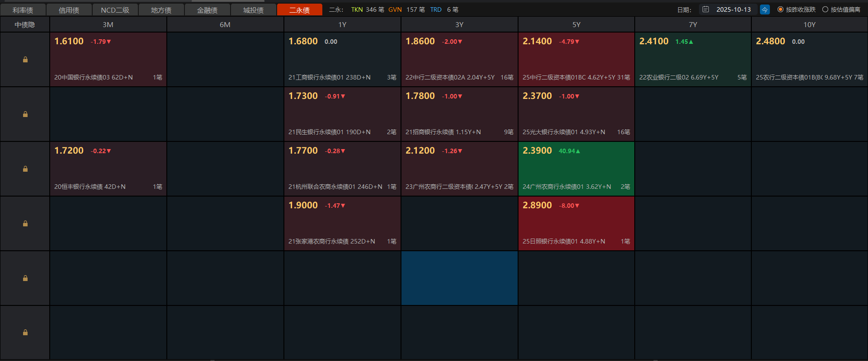This screenshot has width=868, height=361.
Task: Switch to the NCD二级 tab
Action: tap(115, 10)
